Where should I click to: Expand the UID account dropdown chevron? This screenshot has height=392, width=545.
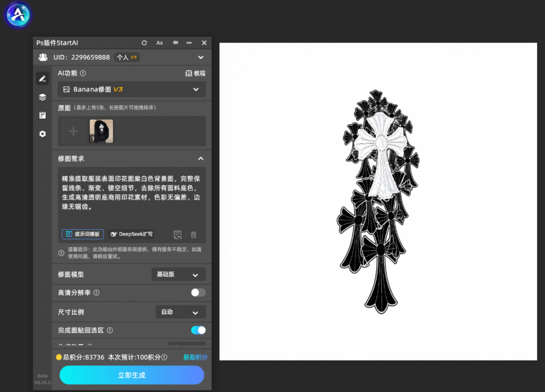(201, 57)
